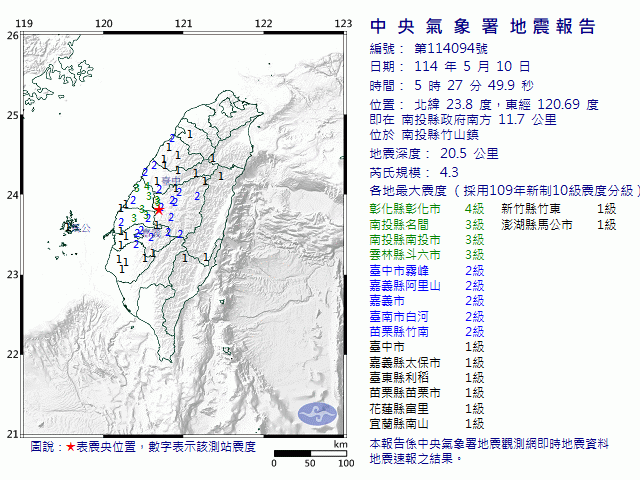Click the row 嘉義縣阿里山 2級
This screenshot has height=480, width=640.
427,286
